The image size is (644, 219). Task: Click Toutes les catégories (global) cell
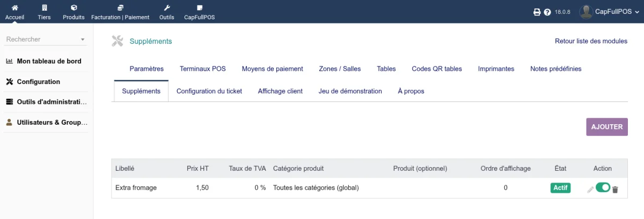[316, 188]
